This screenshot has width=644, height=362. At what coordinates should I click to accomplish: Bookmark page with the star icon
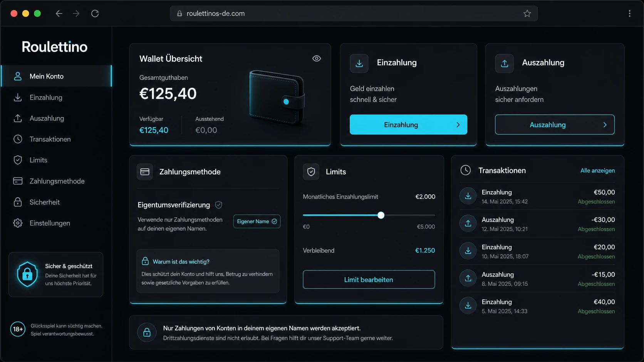pyautogui.click(x=527, y=13)
